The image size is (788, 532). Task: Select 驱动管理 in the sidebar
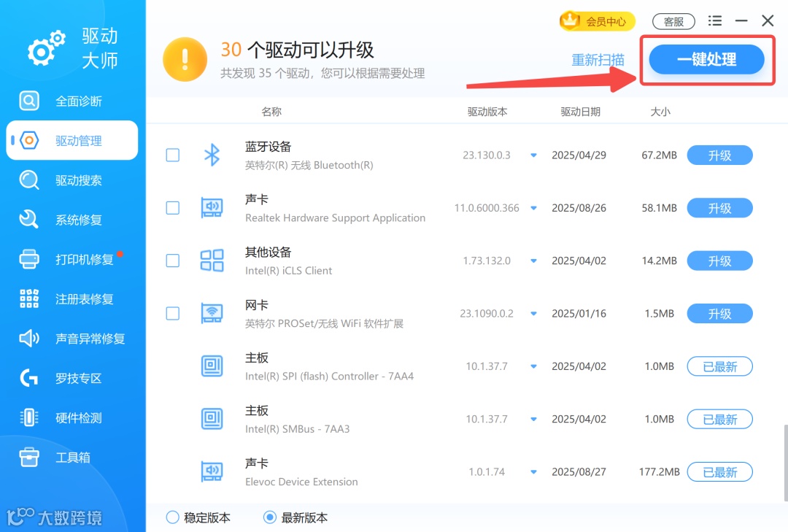(72, 140)
